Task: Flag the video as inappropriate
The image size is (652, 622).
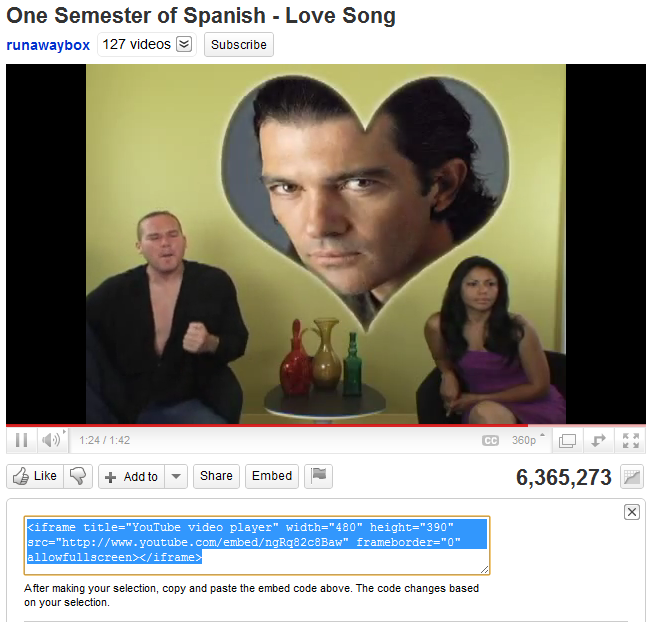Action: tap(319, 476)
